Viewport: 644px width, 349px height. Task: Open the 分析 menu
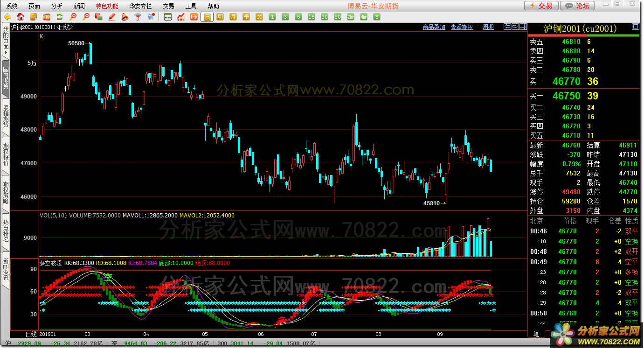tap(57, 6)
